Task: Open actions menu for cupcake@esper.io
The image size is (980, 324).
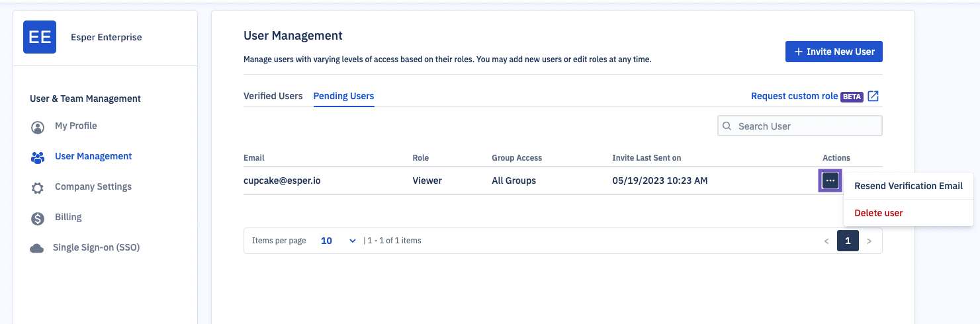Action: 830,181
